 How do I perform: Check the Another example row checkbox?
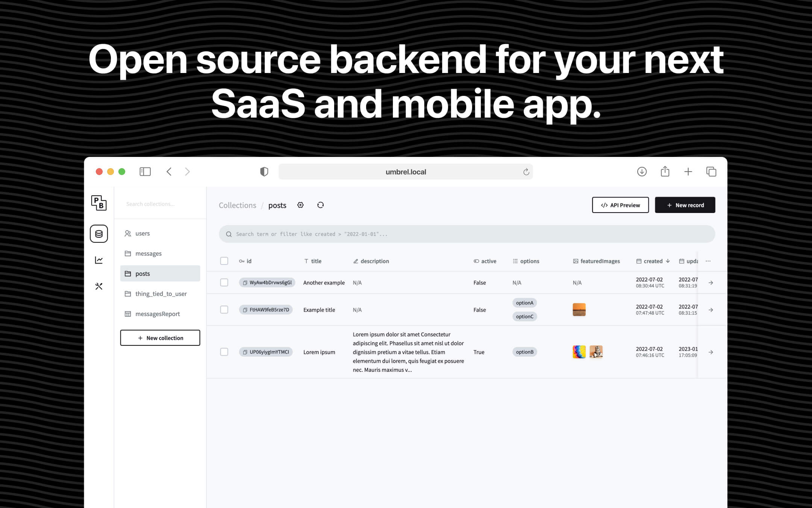click(x=224, y=283)
